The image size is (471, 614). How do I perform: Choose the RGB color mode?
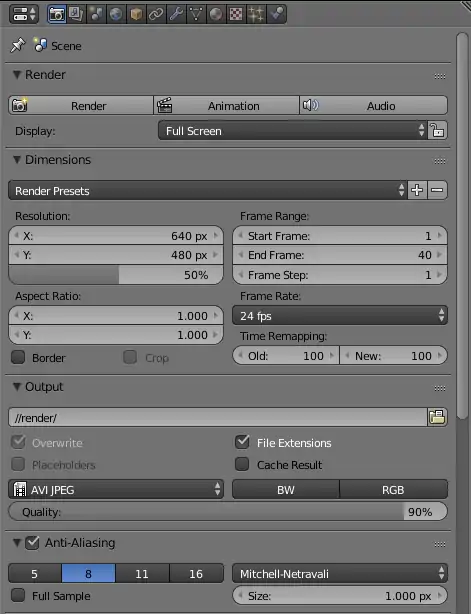coord(393,489)
